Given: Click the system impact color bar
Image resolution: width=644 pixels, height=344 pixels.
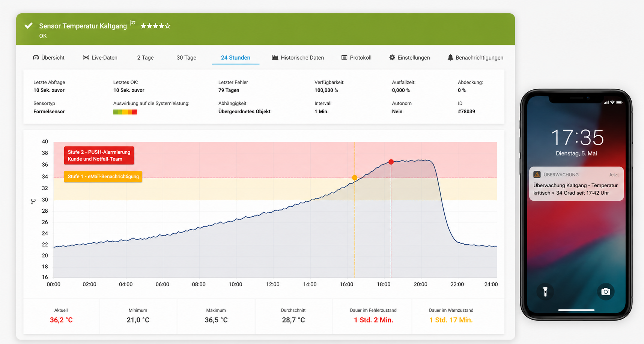Looking at the screenshot, I should (x=125, y=112).
